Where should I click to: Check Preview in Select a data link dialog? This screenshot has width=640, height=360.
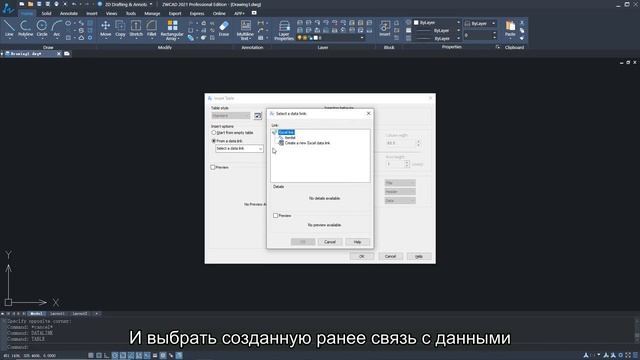pyautogui.click(x=276, y=216)
